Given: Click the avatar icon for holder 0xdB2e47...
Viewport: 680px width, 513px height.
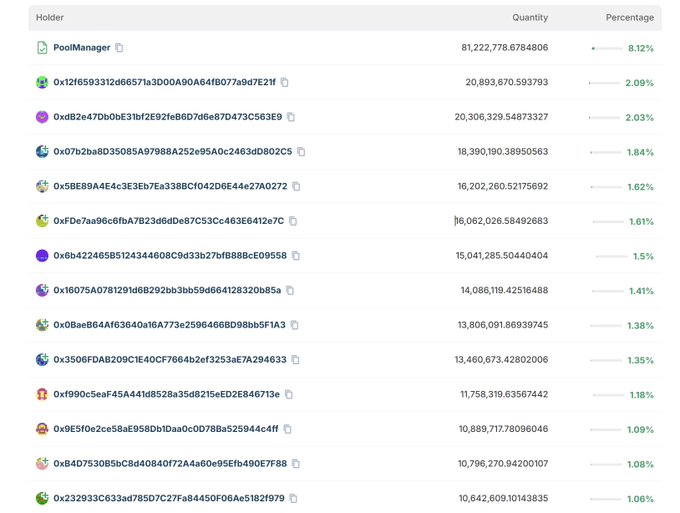Looking at the screenshot, I should pyautogui.click(x=42, y=117).
